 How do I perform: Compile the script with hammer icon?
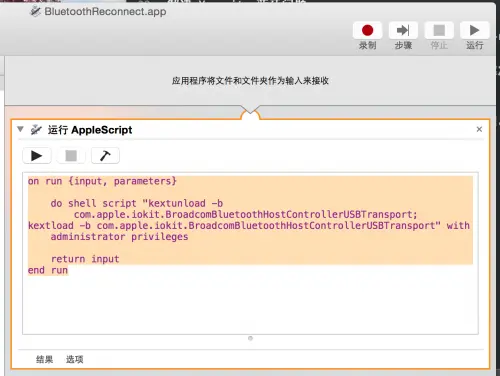tap(105, 156)
